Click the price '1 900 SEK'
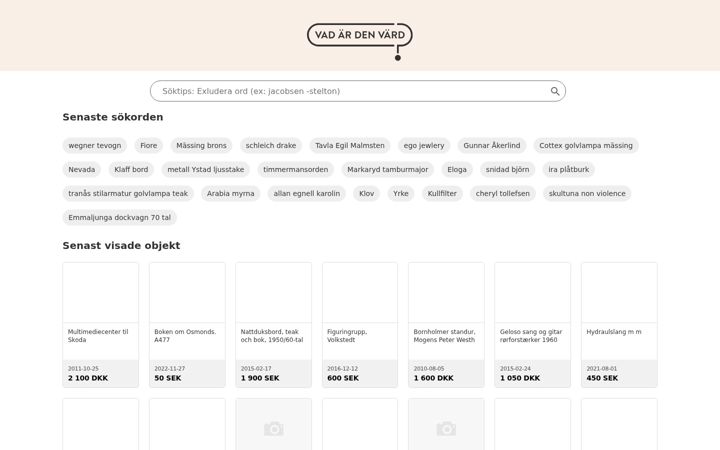Screen dimensions: 720x450 point(260,378)
